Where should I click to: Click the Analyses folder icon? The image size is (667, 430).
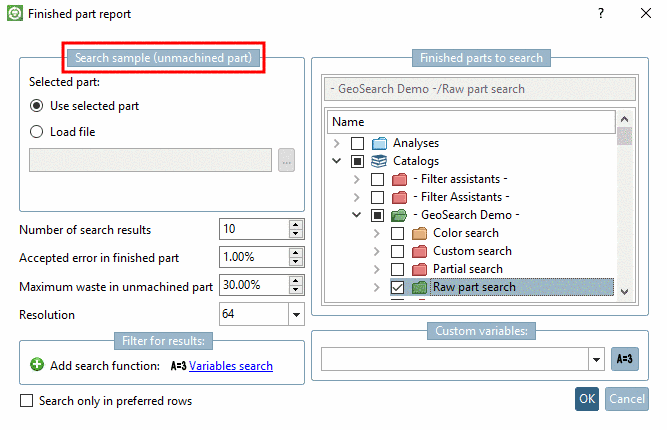coord(380,143)
